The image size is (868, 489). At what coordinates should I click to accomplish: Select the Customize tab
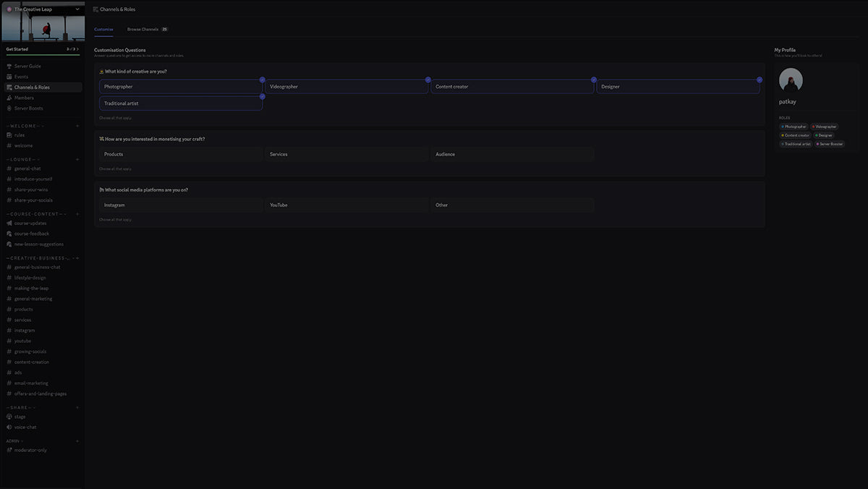point(103,29)
